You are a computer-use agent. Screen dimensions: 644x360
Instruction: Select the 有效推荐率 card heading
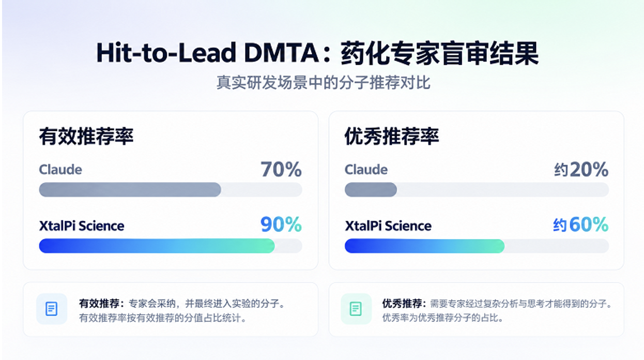pos(86,137)
